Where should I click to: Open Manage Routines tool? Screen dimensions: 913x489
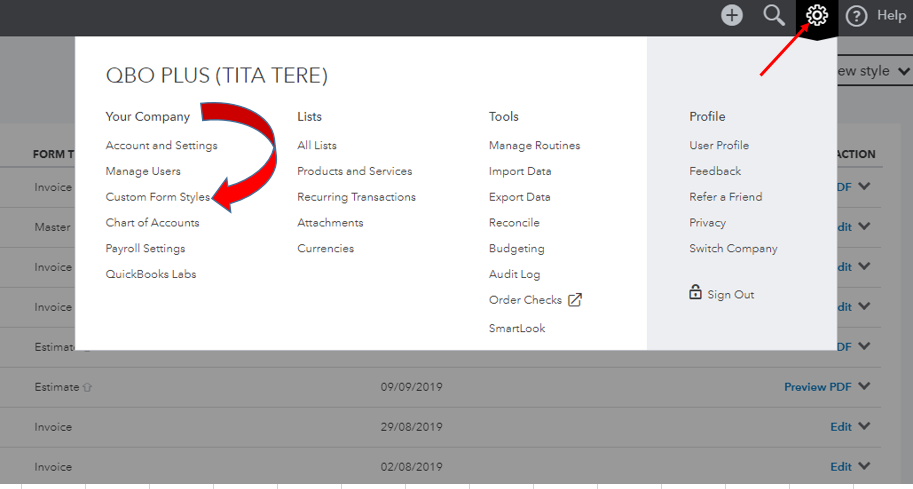coord(535,146)
